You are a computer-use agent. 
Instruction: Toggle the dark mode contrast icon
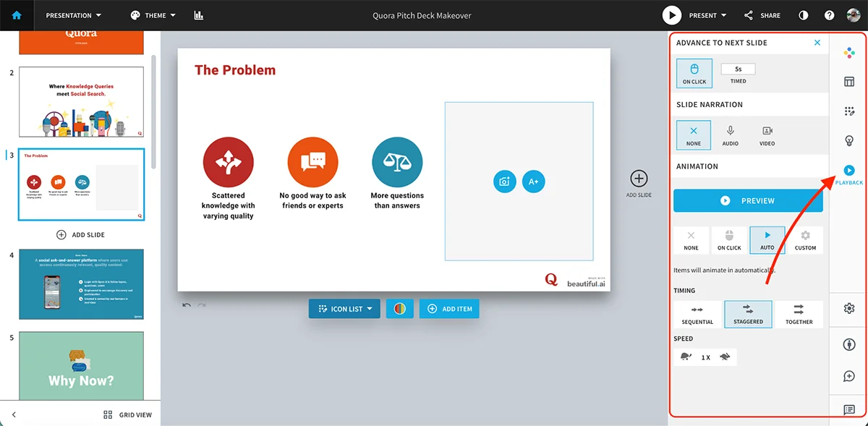804,15
